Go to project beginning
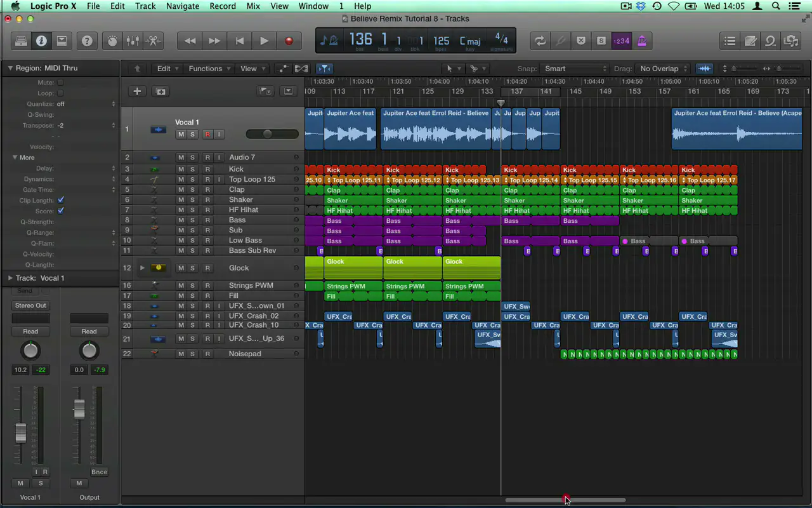Image resolution: width=812 pixels, height=508 pixels. pos(239,41)
